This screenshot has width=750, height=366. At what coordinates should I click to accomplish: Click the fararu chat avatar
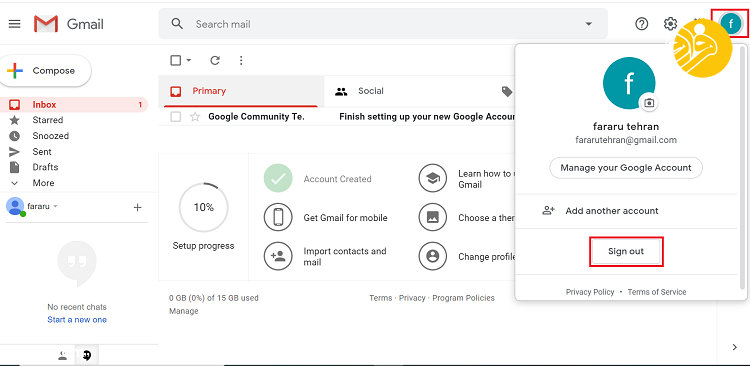click(x=15, y=206)
